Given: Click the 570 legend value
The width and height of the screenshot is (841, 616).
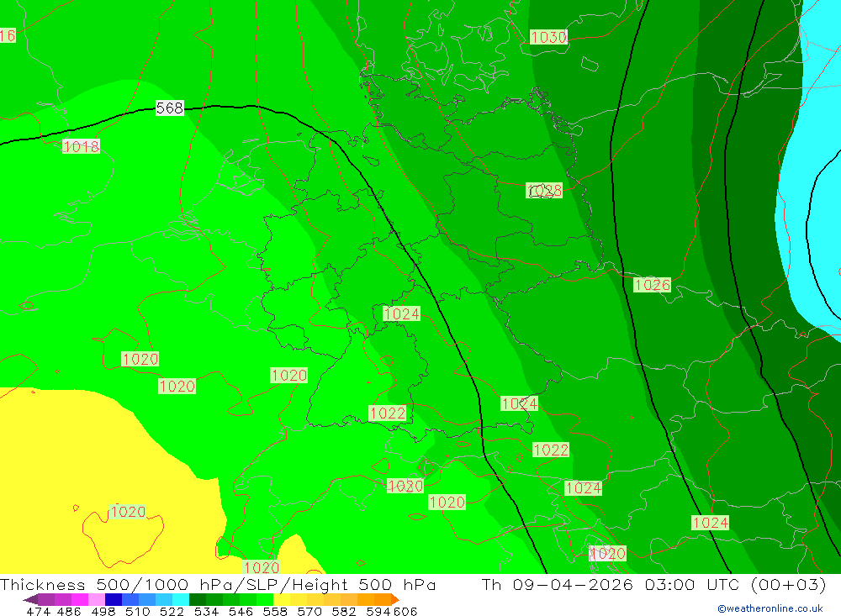Looking at the screenshot, I should (309, 611).
